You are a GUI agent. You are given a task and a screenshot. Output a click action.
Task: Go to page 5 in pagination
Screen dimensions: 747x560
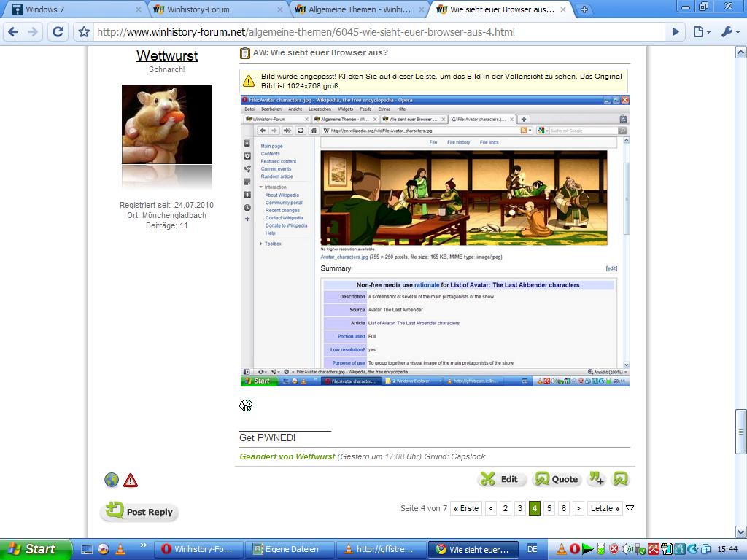549,508
